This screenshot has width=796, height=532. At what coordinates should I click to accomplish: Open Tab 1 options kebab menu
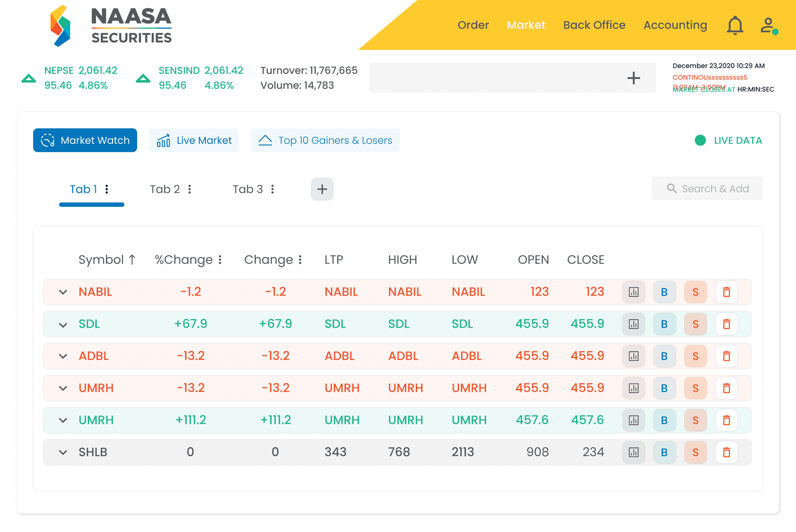[107, 189]
